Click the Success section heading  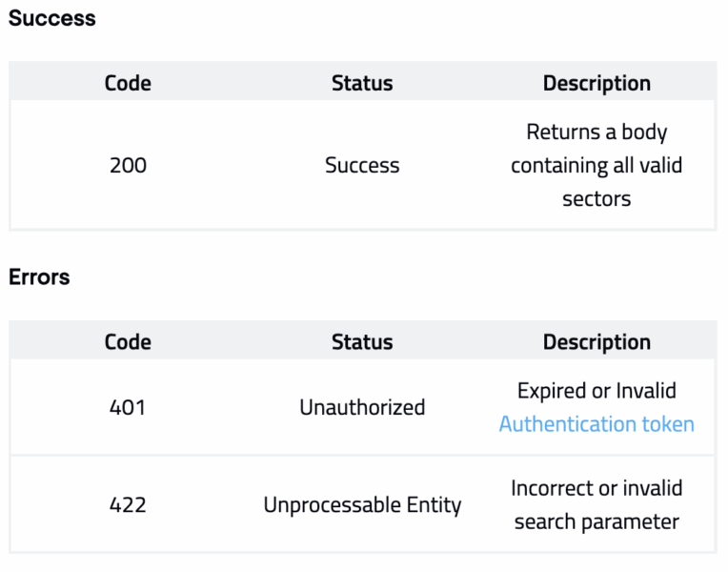click(x=51, y=18)
